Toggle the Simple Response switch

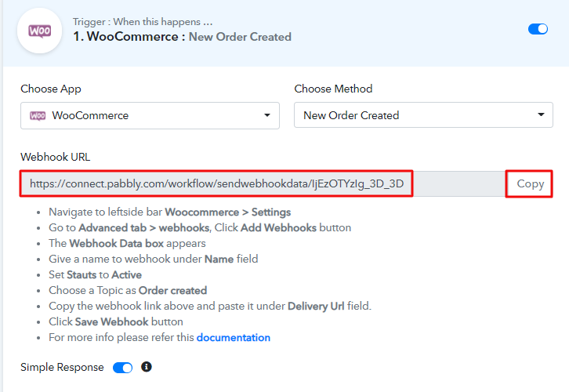click(123, 367)
